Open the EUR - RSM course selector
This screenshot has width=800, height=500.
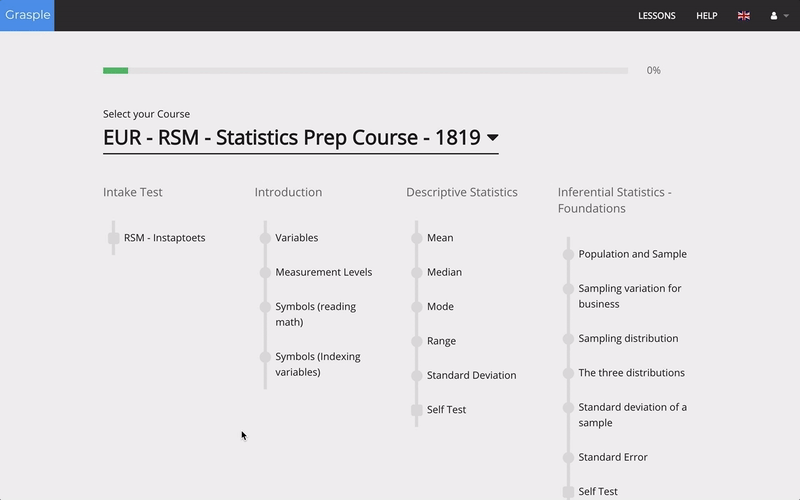(x=292, y=138)
